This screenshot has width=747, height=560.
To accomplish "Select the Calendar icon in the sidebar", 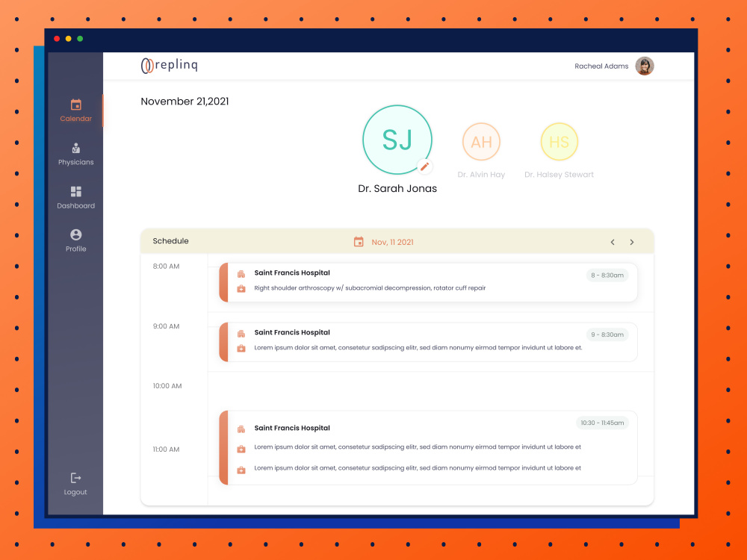I will (75, 106).
